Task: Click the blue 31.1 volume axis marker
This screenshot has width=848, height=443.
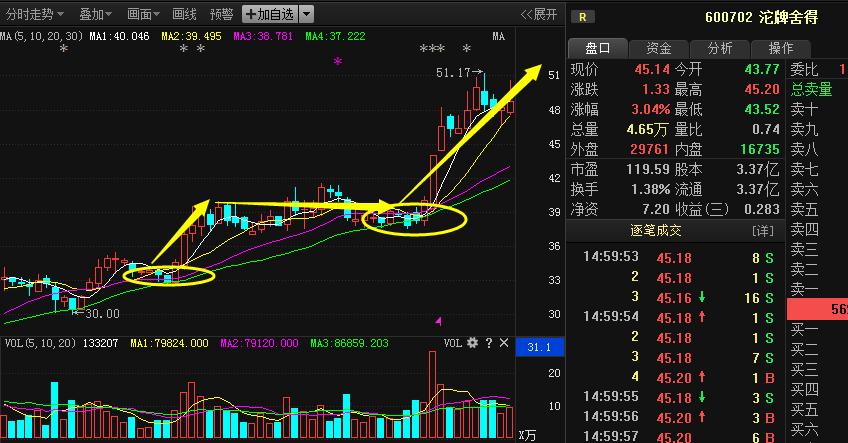Action: point(539,347)
